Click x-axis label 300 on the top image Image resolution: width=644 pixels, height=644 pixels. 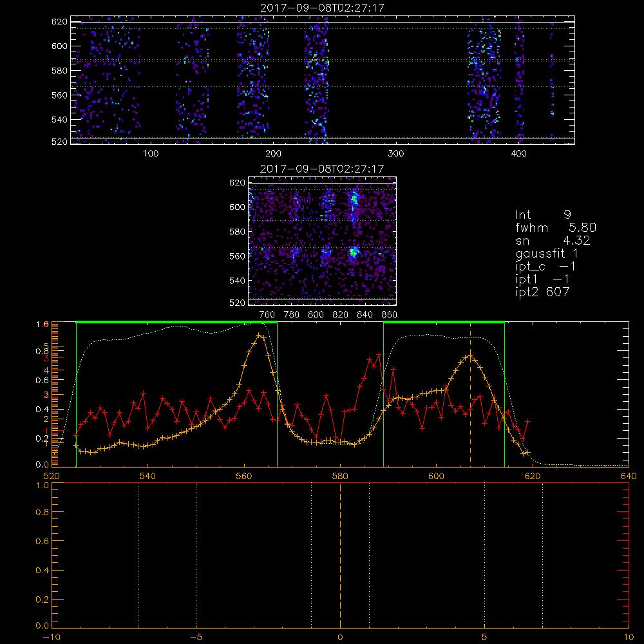(x=396, y=154)
